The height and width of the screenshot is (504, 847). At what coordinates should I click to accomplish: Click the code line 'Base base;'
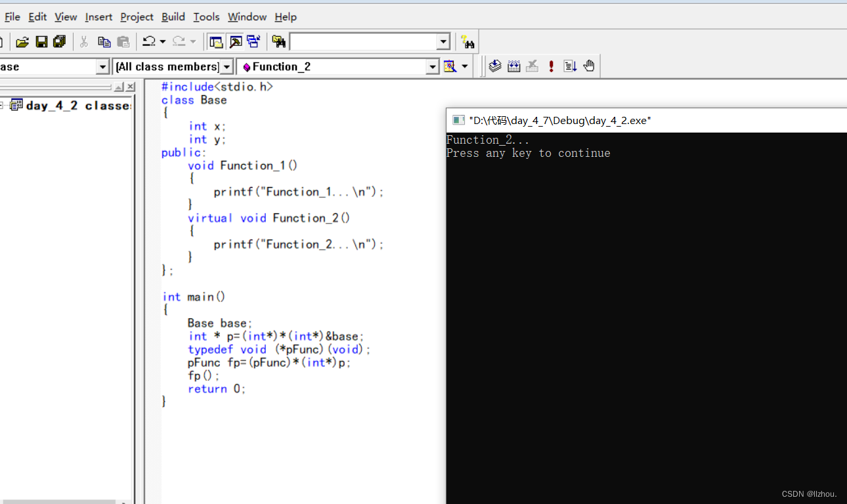pos(220,323)
